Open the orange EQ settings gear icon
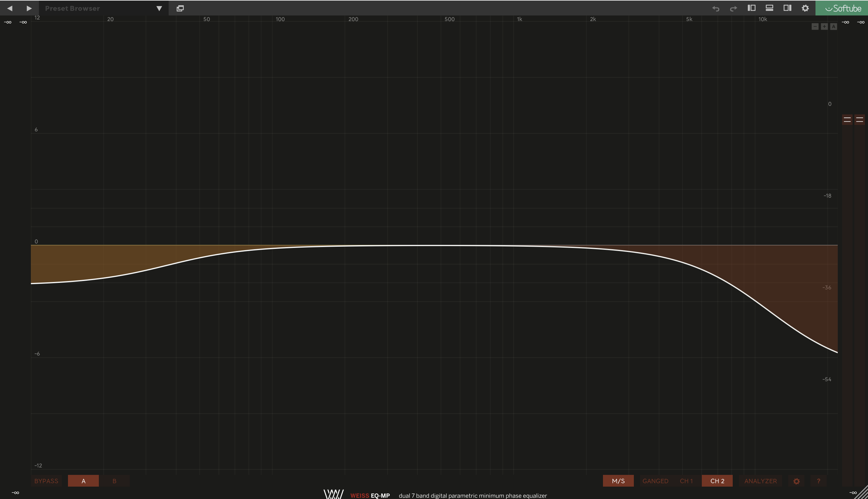This screenshot has width=868, height=499. click(796, 481)
